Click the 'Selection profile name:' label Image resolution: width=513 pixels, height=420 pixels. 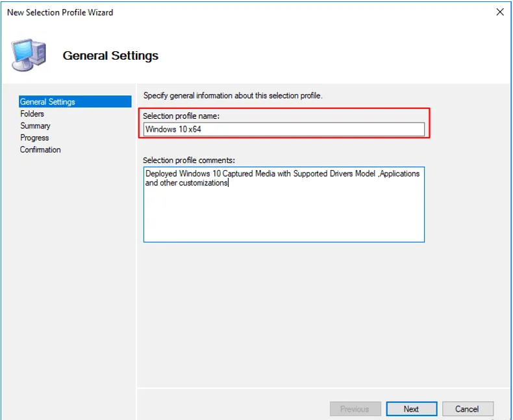[x=181, y=116]
